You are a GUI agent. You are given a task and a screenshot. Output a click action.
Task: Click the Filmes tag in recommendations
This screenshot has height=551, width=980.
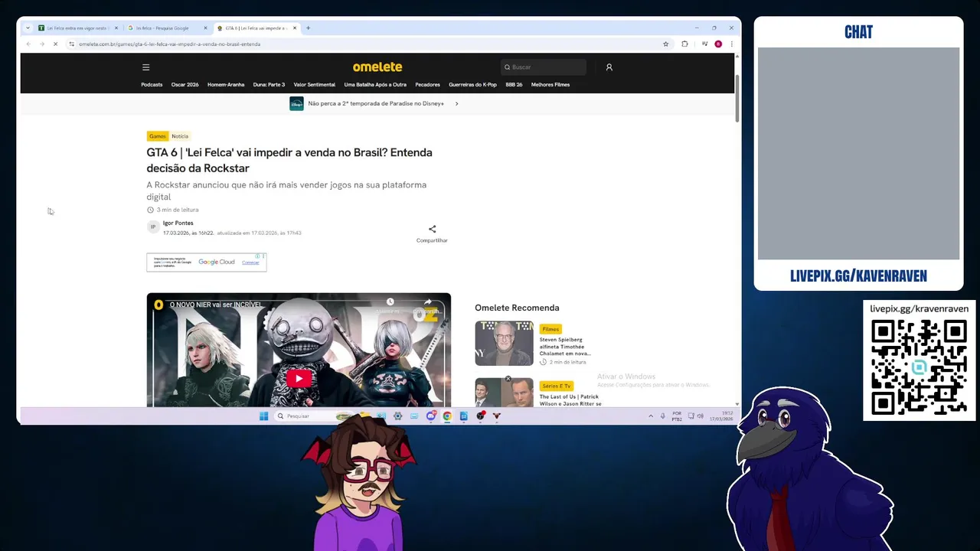(x=550, y=329)
